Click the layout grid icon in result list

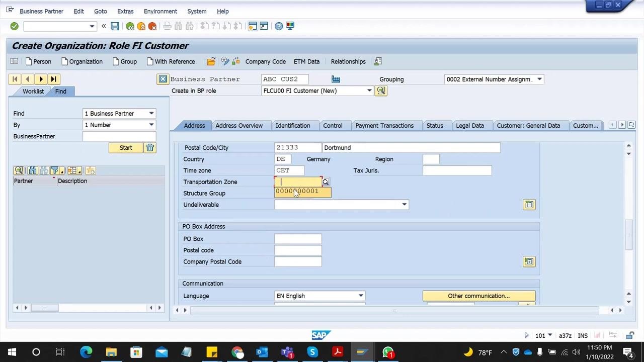[x=74, y=170]
